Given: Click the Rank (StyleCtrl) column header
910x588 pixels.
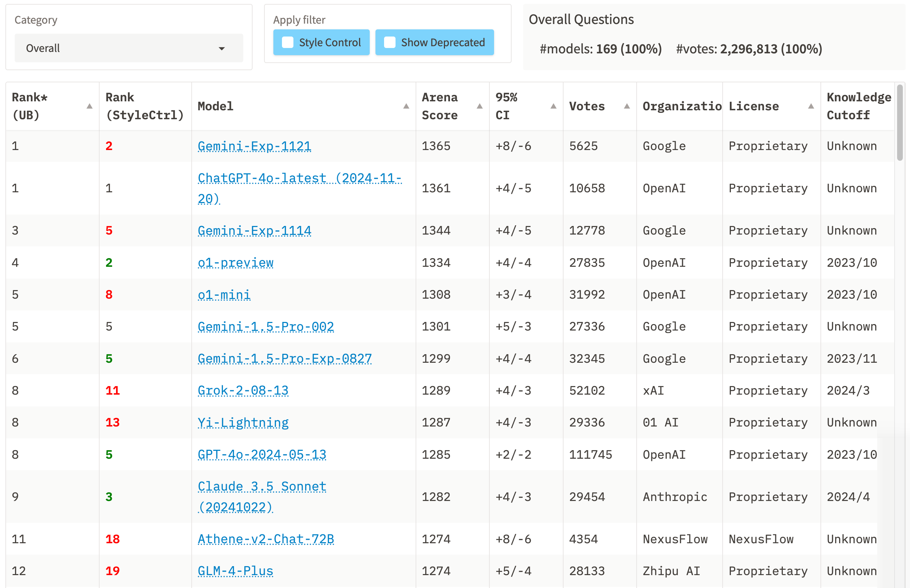Looking at the screenshot, I should [x=144, y=106].
